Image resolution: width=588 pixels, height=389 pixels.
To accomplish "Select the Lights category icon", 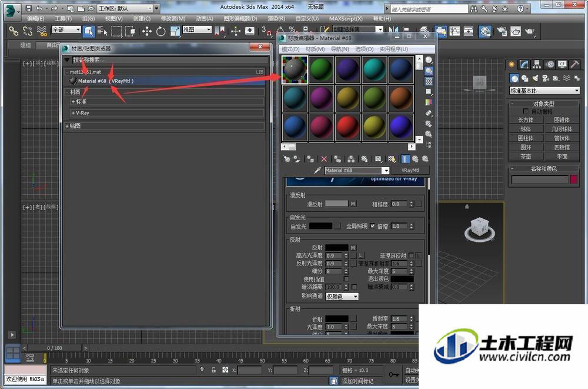I will point(535,78).
